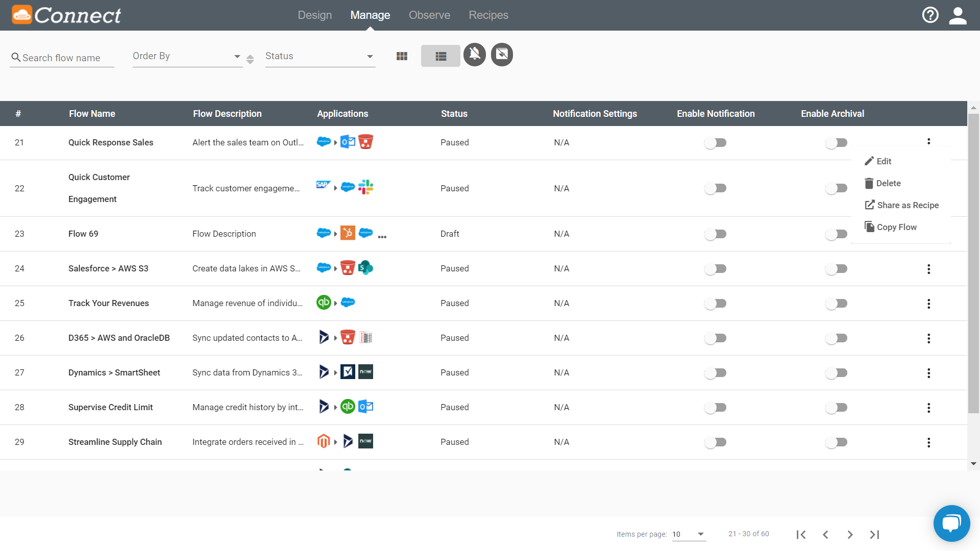
Task: Enable archival for Supervise Credit Limit
Action: coord(836,408)
